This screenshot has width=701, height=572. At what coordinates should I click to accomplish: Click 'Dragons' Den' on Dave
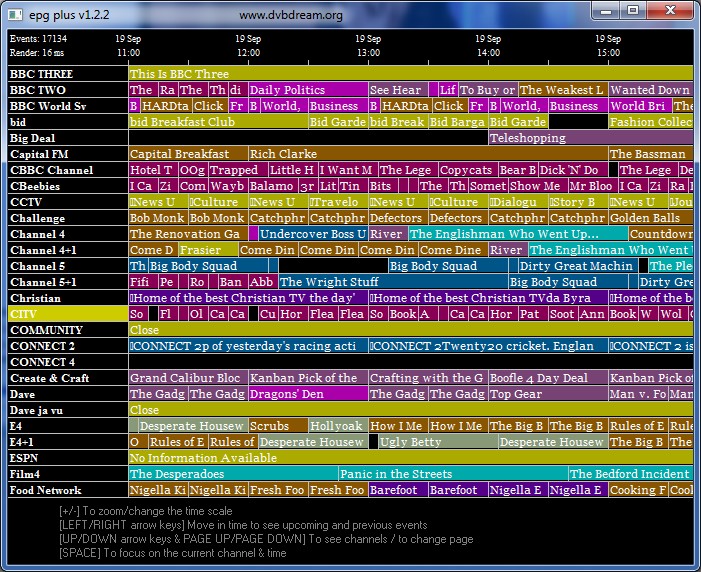pos(308,394)
